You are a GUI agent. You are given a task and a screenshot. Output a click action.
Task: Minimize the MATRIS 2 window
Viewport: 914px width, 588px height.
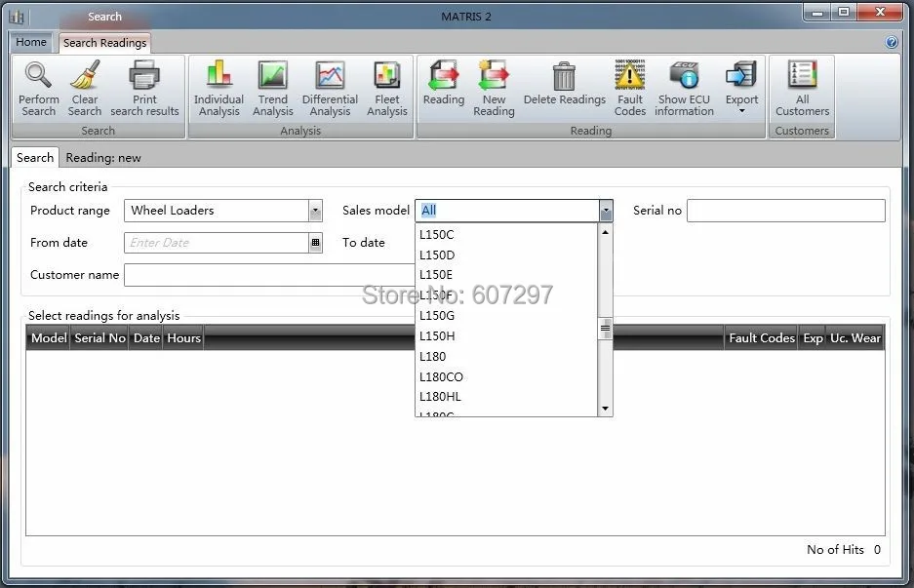coord(817,13)
